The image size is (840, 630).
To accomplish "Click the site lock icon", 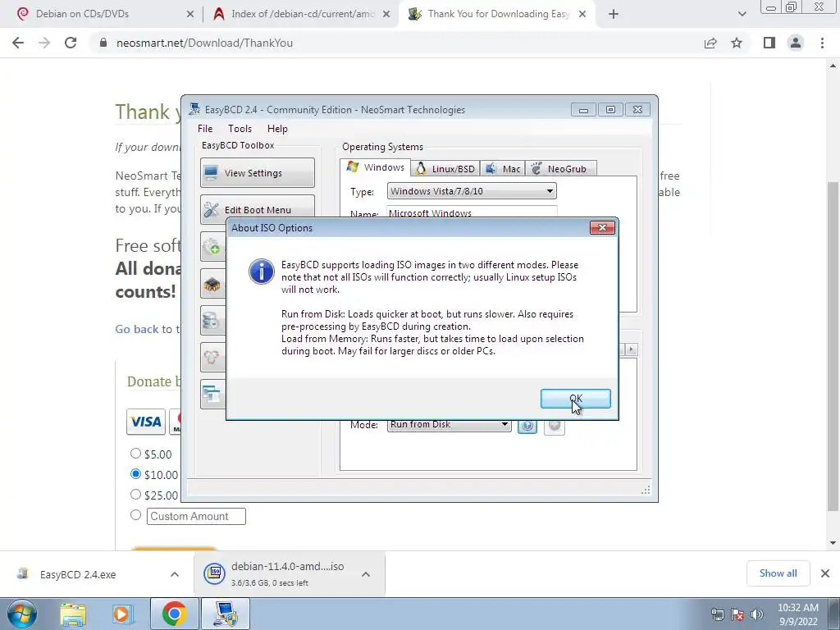I will click(104, 43).
